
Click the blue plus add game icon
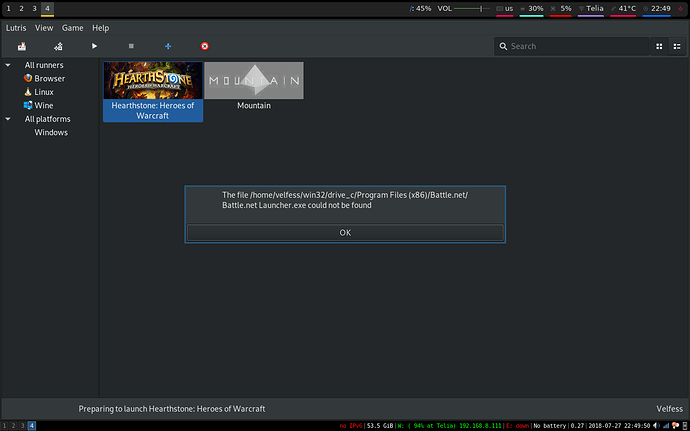coord(168,46)
